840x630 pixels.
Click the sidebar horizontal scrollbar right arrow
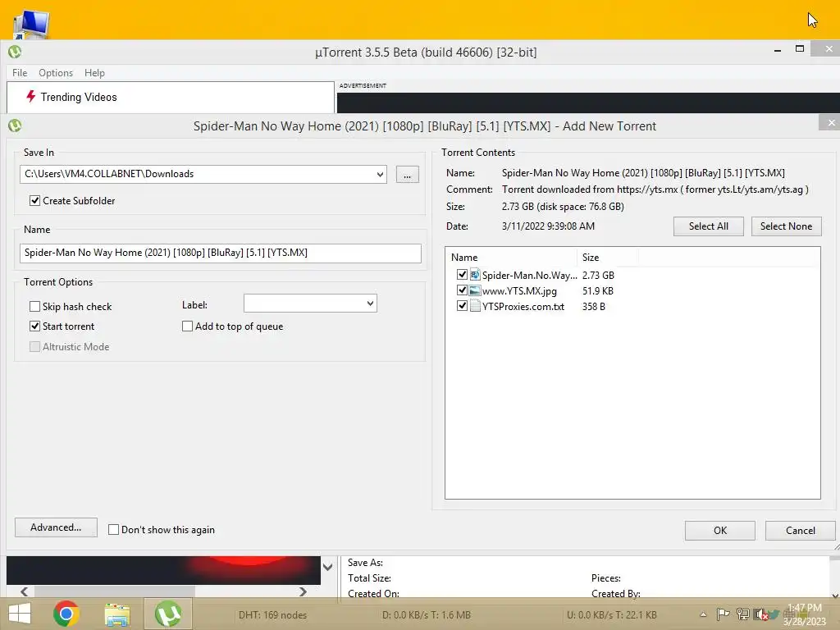[x=304, y=591]
